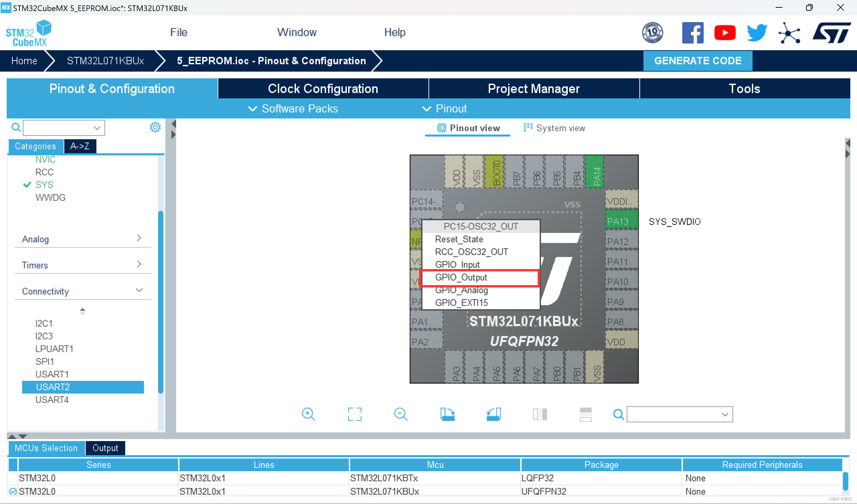
Task: Expand the Timers category
Action: [x=83, y=265]
